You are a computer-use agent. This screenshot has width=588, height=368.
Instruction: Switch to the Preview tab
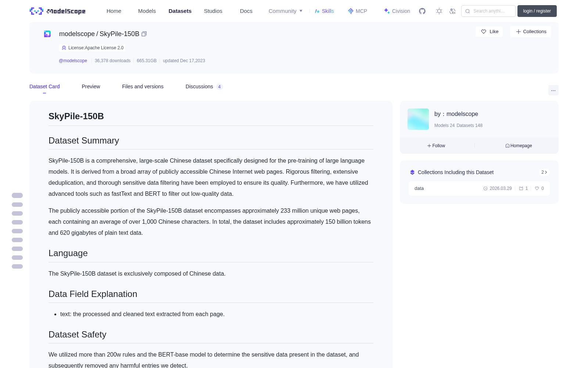[x=91, y=86]
